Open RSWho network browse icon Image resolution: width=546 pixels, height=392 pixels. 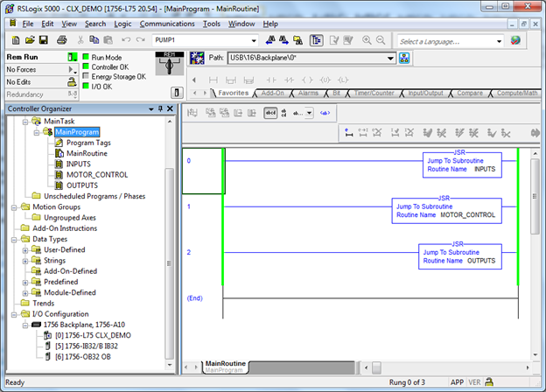click(404, 58)
